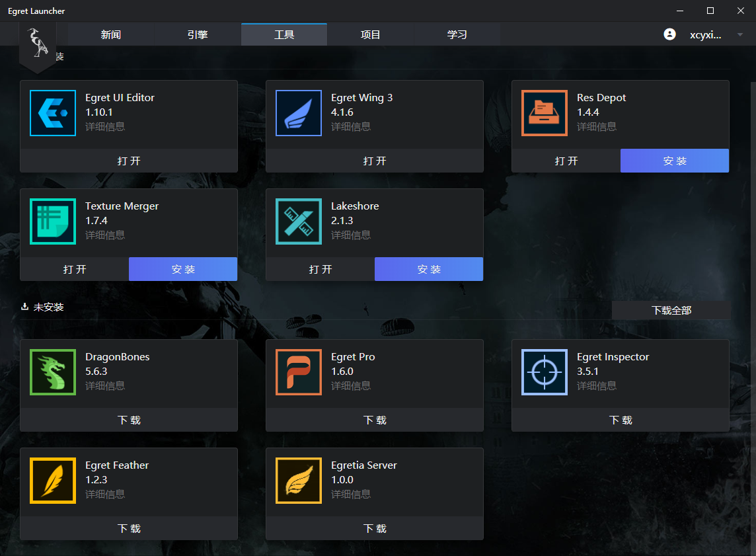View 详细信息 for Lakeshore

pos(351,235)
